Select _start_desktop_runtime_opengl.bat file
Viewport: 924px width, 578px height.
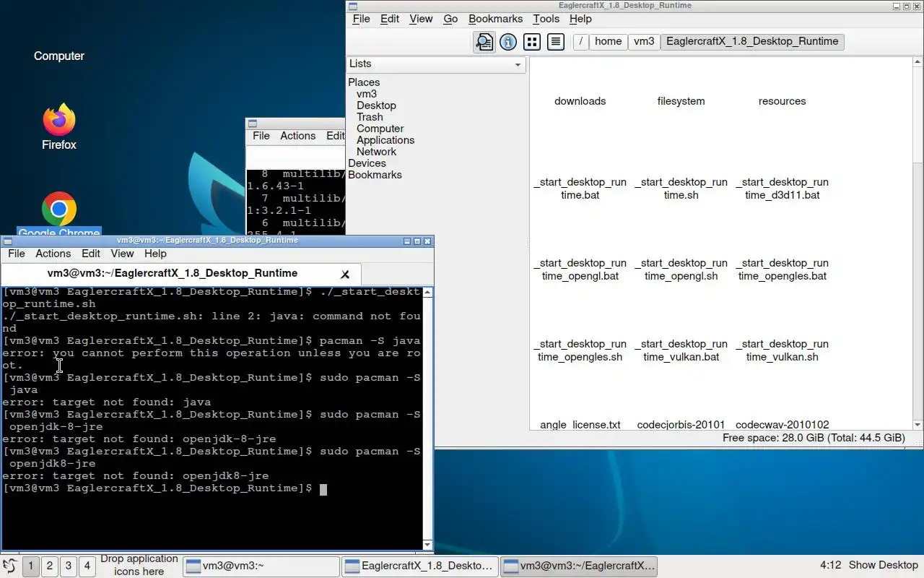pyautogui.click(x=580, y=269)
